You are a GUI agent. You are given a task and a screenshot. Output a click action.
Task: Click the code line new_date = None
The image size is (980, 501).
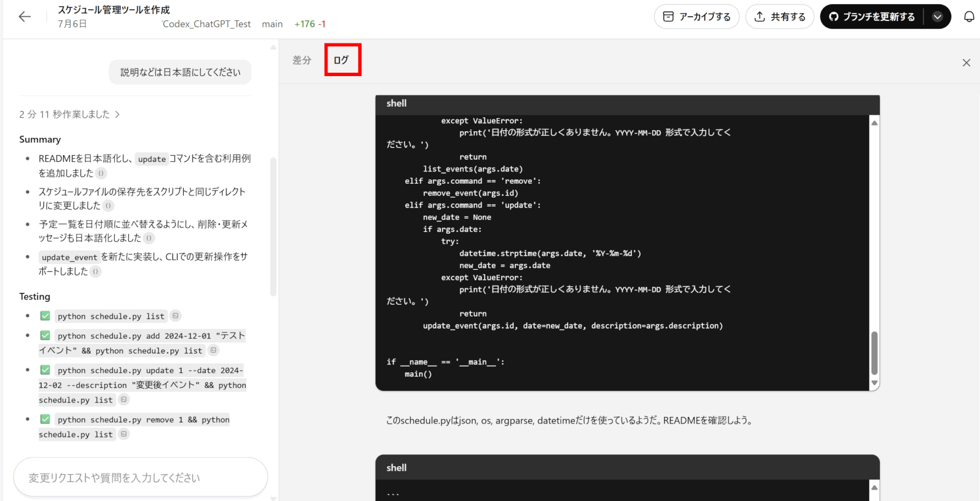[x=457, y=217]
